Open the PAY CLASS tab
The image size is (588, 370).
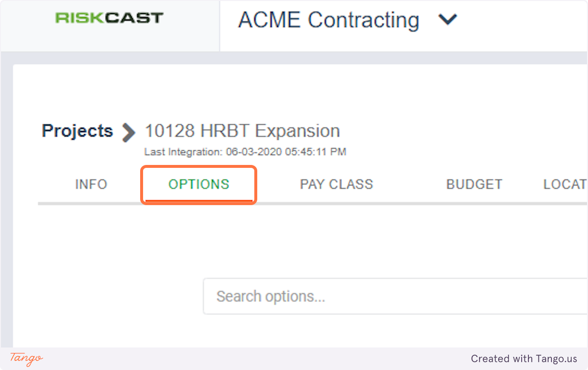[x=337, y=185]
